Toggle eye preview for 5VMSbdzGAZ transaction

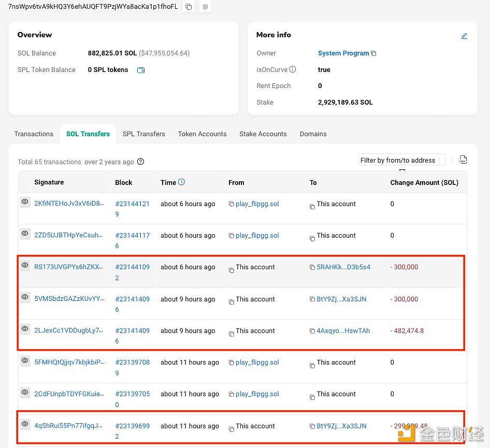(x=25, y=297)
